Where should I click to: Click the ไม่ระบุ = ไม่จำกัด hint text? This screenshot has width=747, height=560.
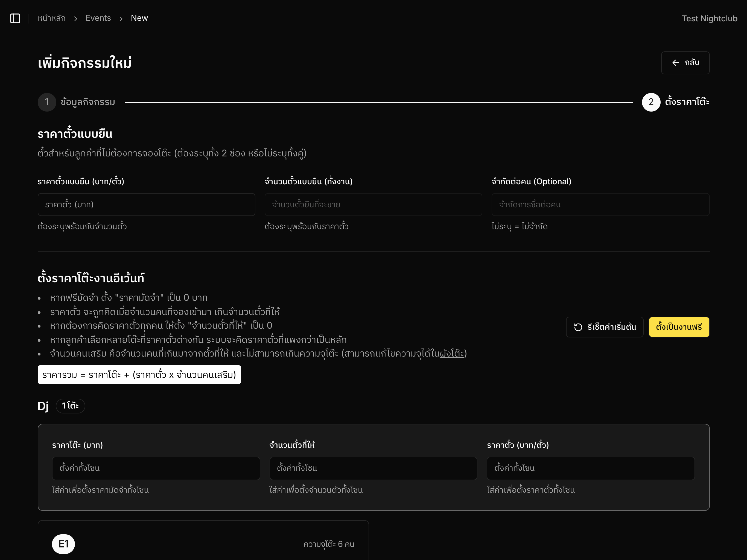click(x=520, y=226)
